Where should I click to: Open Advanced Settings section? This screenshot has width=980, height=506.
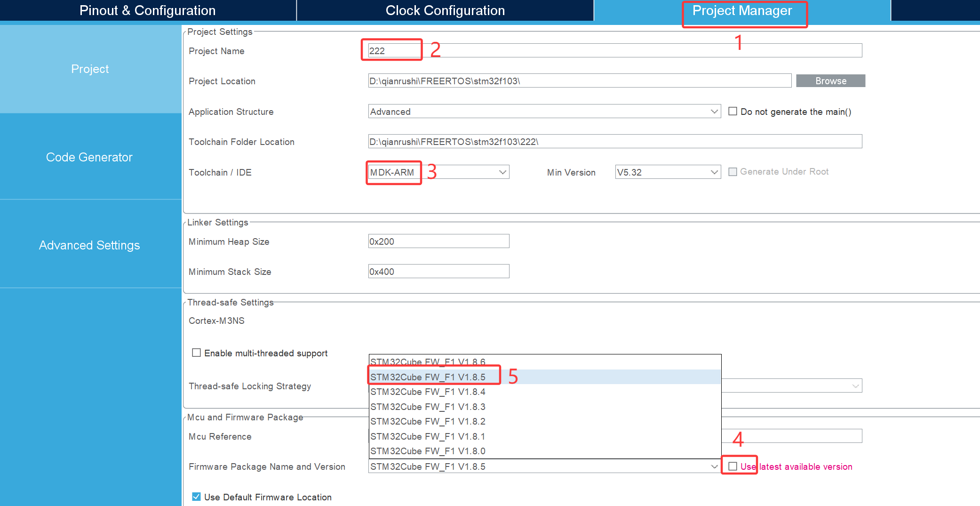[x=90, y=245]
